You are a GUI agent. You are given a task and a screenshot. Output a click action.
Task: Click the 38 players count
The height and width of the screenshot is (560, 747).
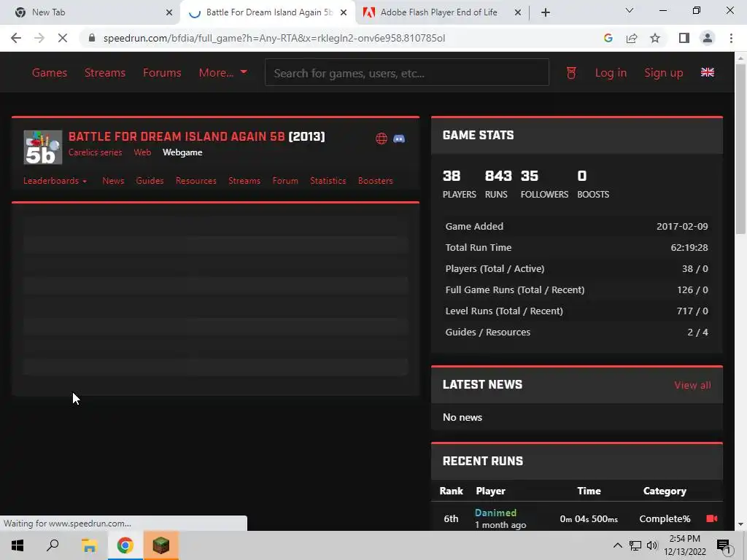(x=452, y=176)
